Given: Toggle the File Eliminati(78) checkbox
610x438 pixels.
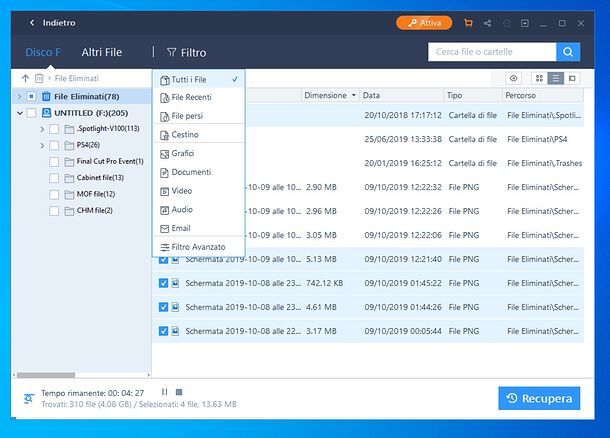Looking at the screenshot, I should pos(32,96).
